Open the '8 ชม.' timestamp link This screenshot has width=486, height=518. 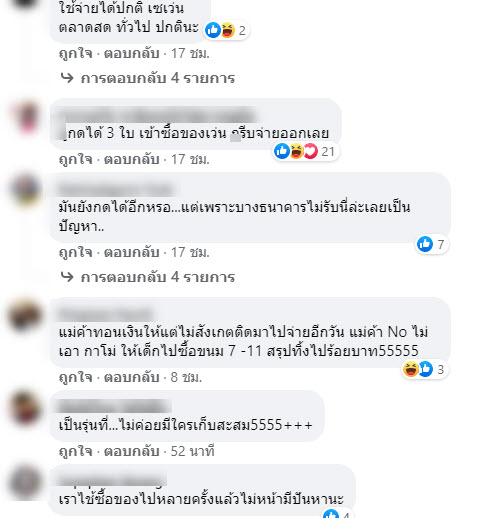(x=186, y=377)
